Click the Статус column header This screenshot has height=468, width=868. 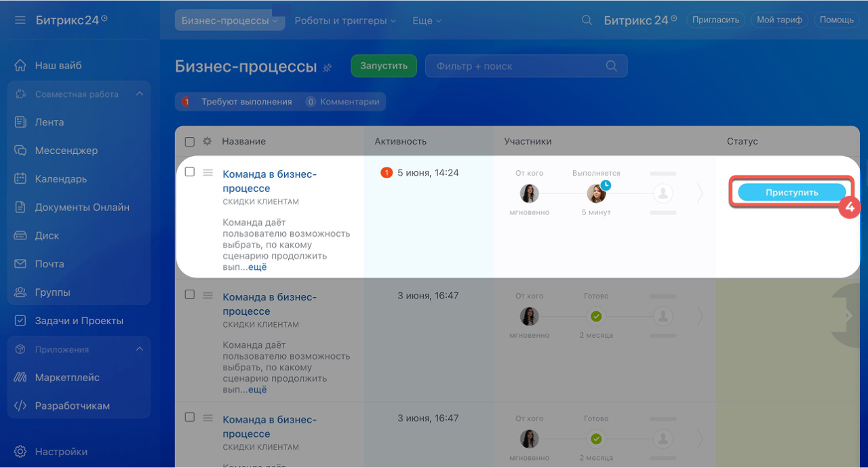point(743,142)
